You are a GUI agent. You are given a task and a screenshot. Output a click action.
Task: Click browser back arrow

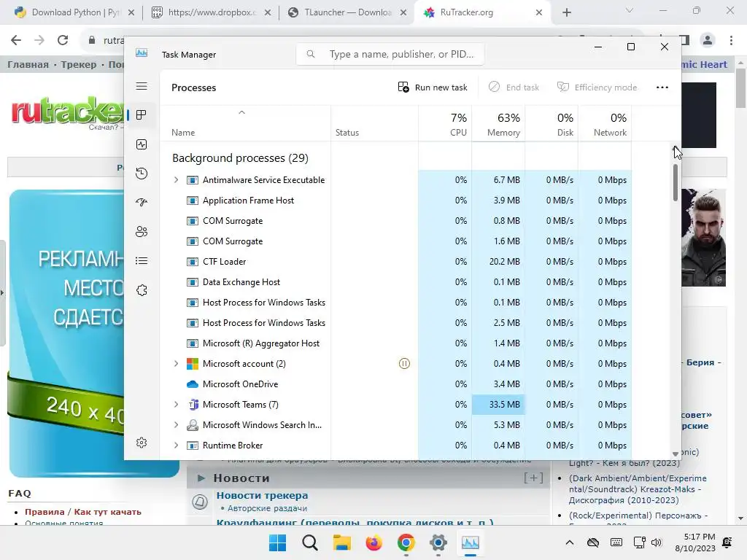(x=16, y=40)
